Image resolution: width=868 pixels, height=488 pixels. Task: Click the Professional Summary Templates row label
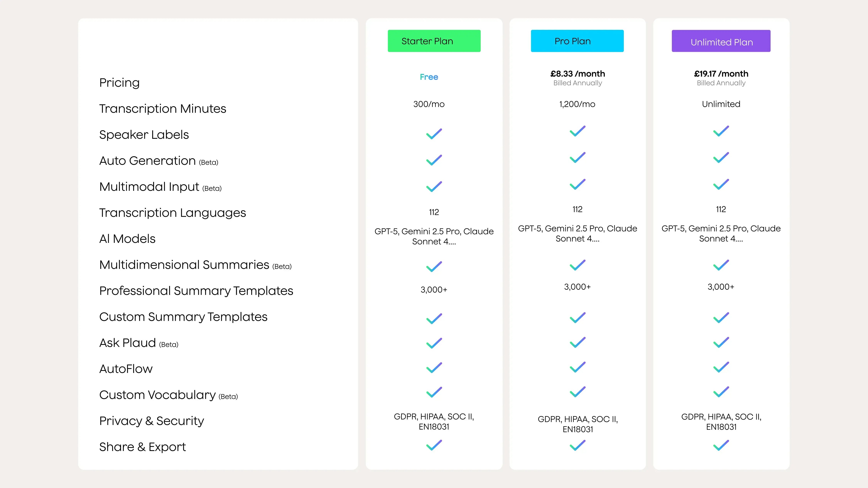[x=196, y=291]
